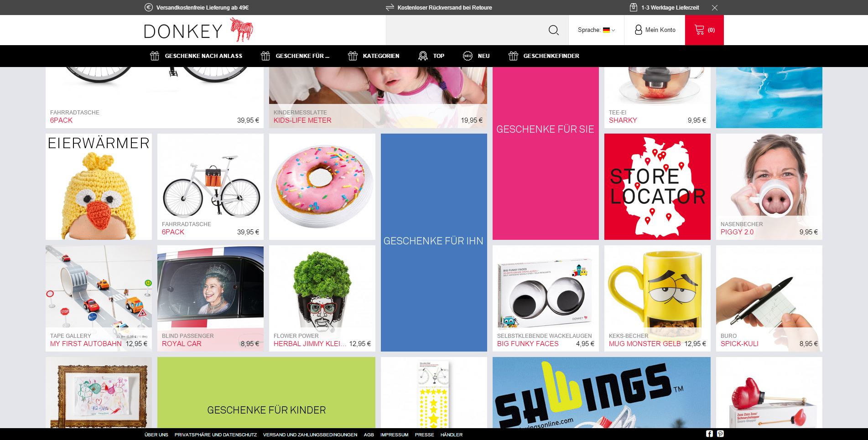Image resolution: width=868 pixels, height=440 pixels.
Task: Open the Store Locator tile
Action: tap(657, 186)
